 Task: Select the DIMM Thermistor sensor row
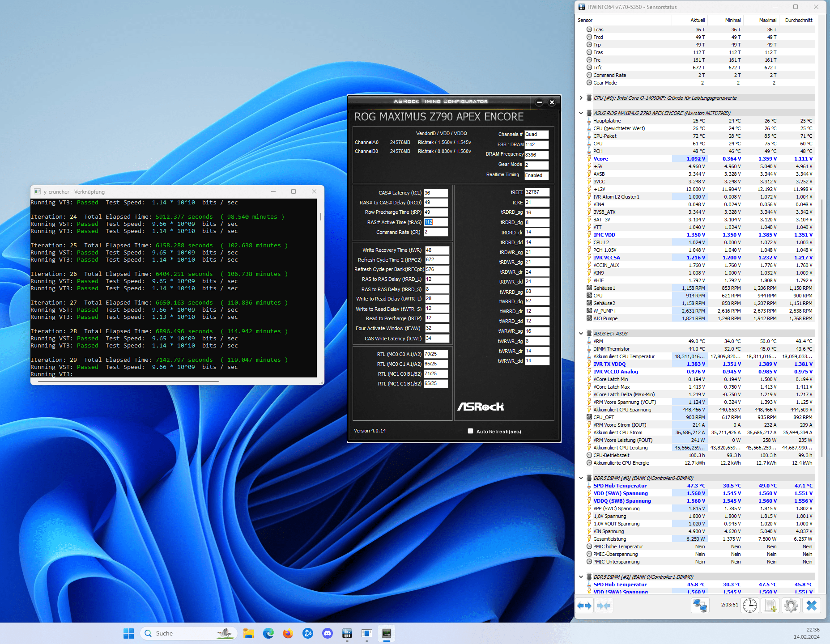click(x=700, y=349)
